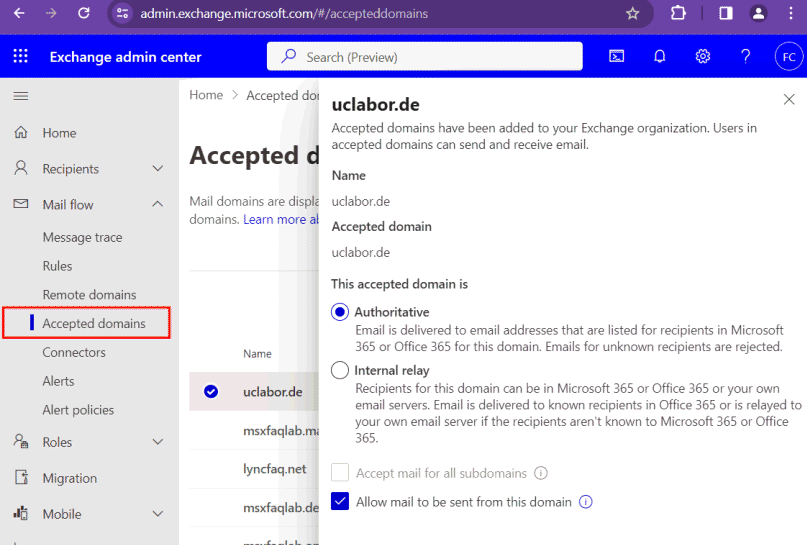Open the notifications bell
Image resolution: width=807 pixels, height=545 pixels.
[660, 56]
